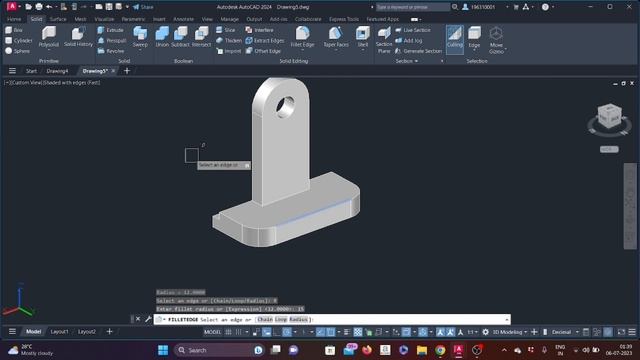The width and height of the screenshot is (640, 360).
Task: Click the Subtract boolean tool
Action: coord(180,37)
